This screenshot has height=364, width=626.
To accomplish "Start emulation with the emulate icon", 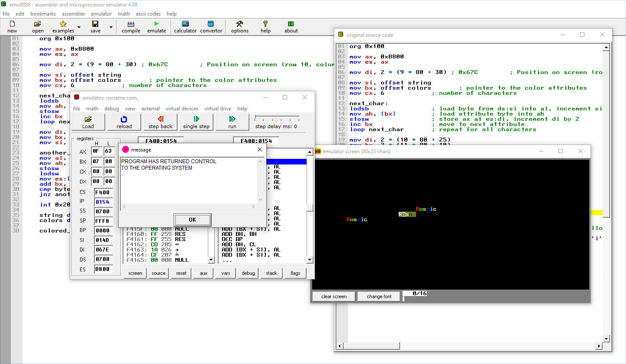I will click(156, 26).
